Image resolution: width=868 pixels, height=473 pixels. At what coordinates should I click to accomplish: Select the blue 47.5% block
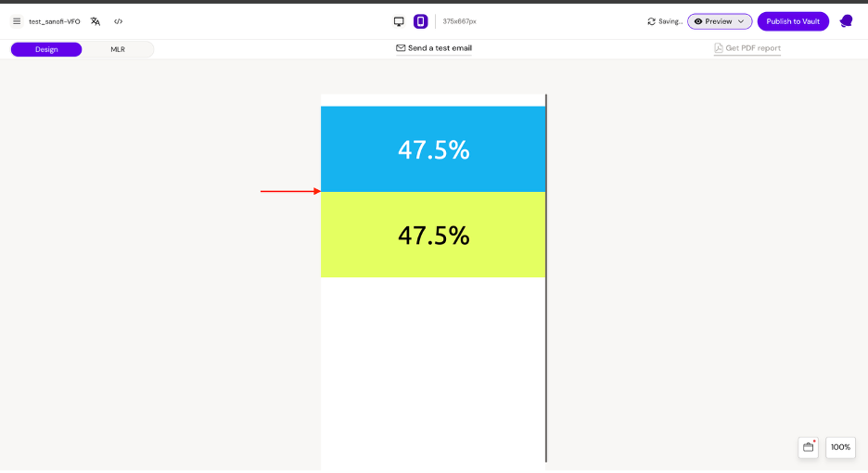click(x=433, y=149)
